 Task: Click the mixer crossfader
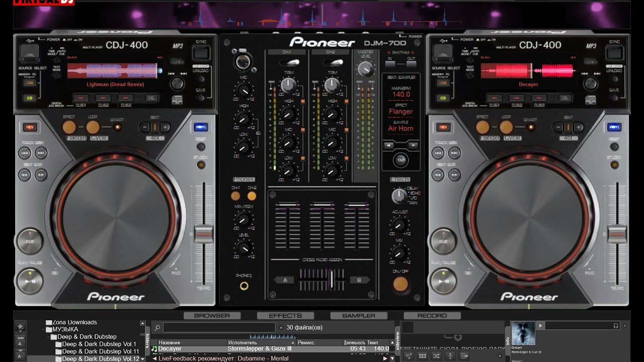[x=333, y=280]
